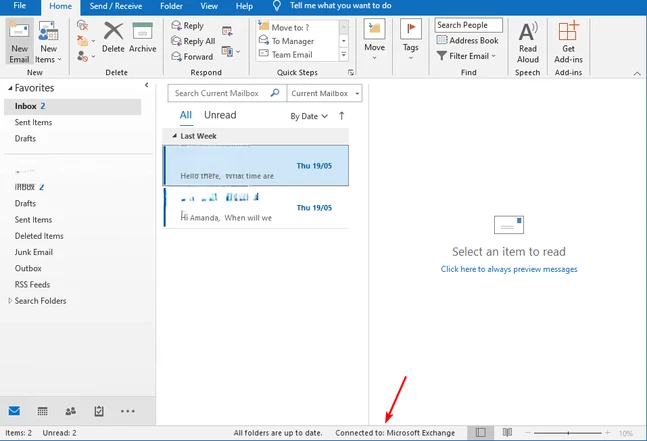Show Unread messages only
This screenshot has height=441, width=647.
220,115
